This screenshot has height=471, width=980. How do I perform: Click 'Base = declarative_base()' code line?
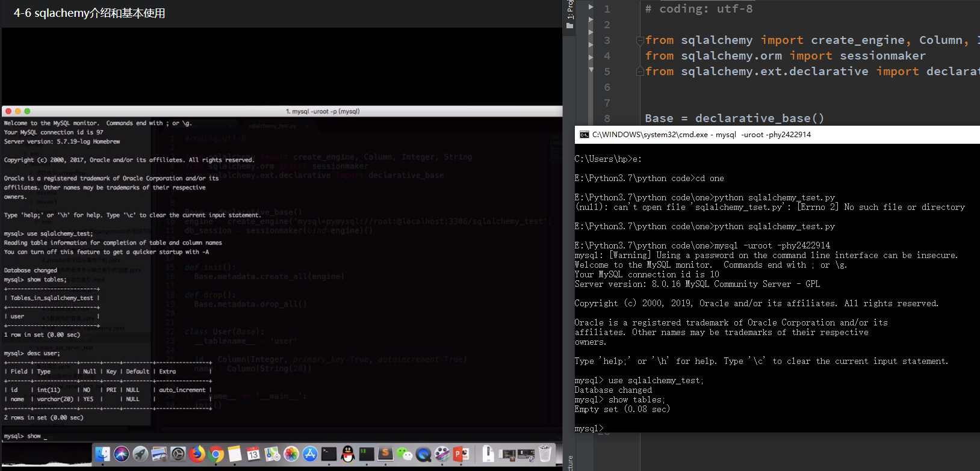(x=734, y=119)
